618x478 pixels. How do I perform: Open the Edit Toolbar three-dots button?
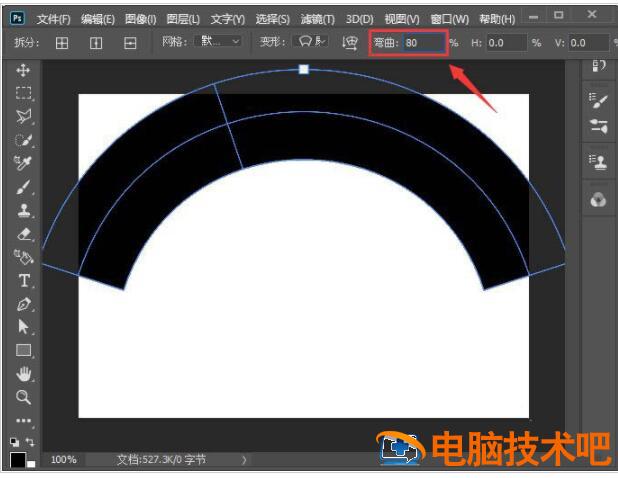[23, 421]
